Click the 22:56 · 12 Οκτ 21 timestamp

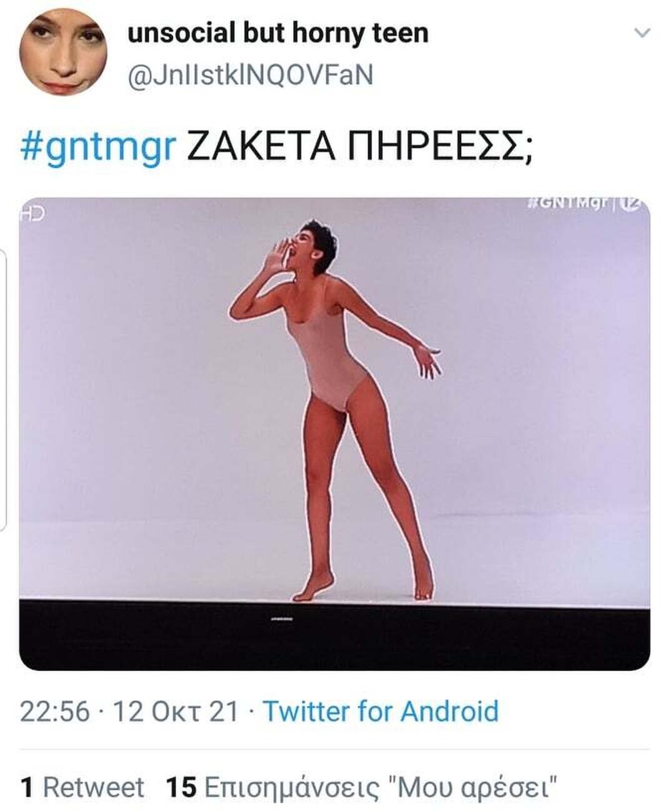coord(131,710)
